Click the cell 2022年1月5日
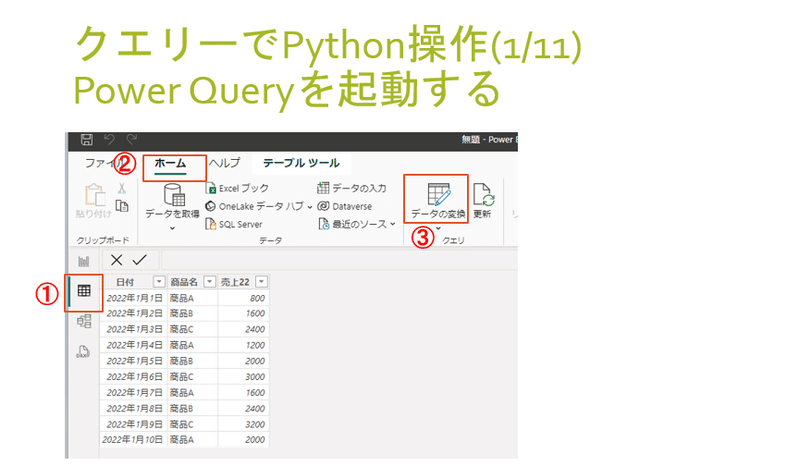Screen dimensions: 800x466 tap(135, 361)
